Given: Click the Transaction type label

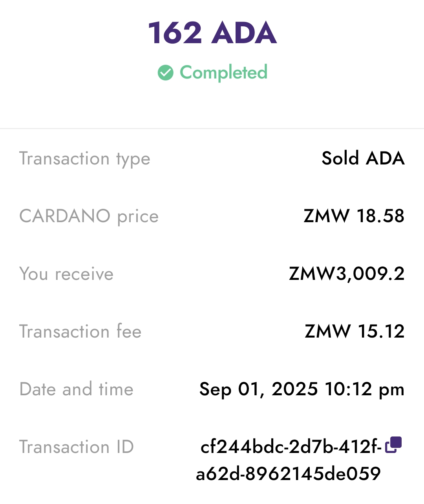Looking at the screenshot, I should pyautogui.click(x=85, y=159).
